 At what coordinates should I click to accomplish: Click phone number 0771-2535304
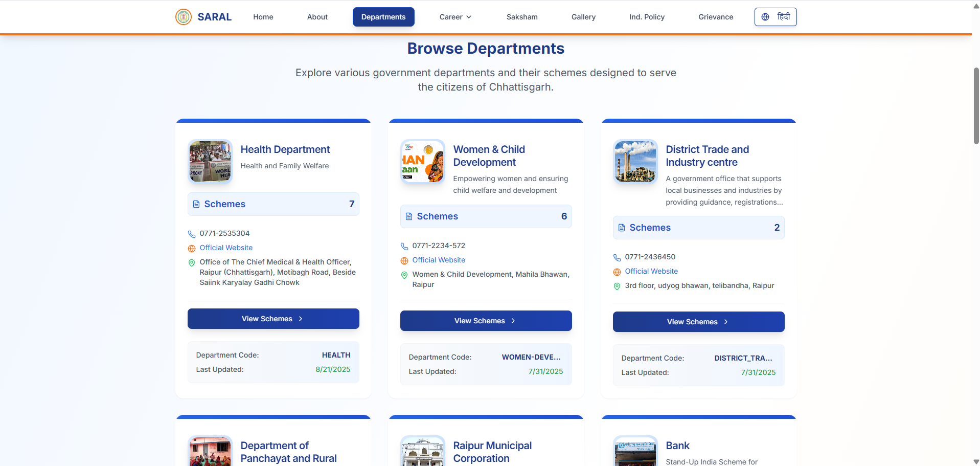pos(224,233)
